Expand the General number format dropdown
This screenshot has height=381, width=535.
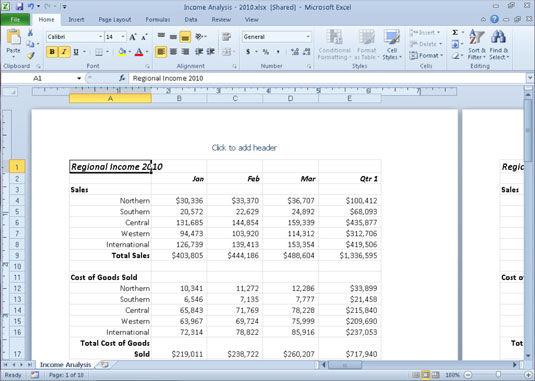(x=277, y=37)
